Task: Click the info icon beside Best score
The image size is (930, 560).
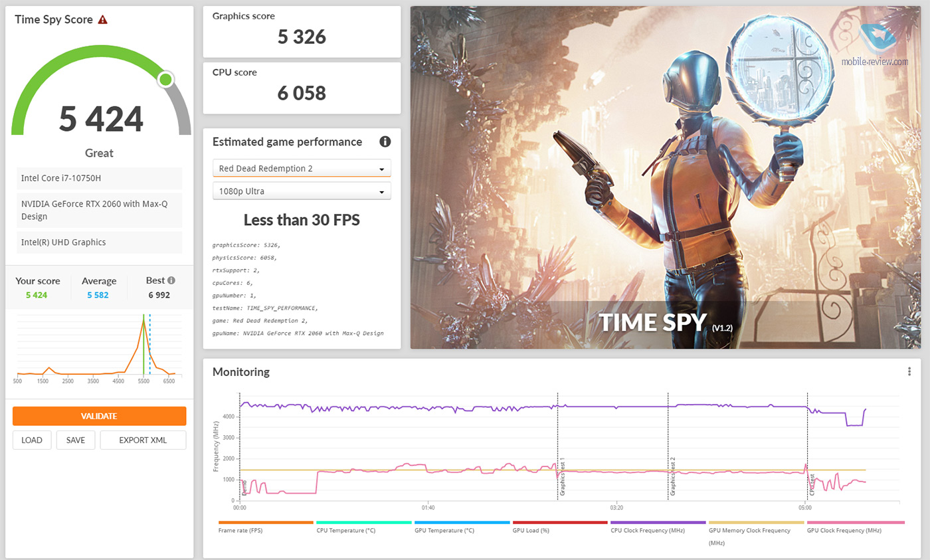Action: (171, 280)
